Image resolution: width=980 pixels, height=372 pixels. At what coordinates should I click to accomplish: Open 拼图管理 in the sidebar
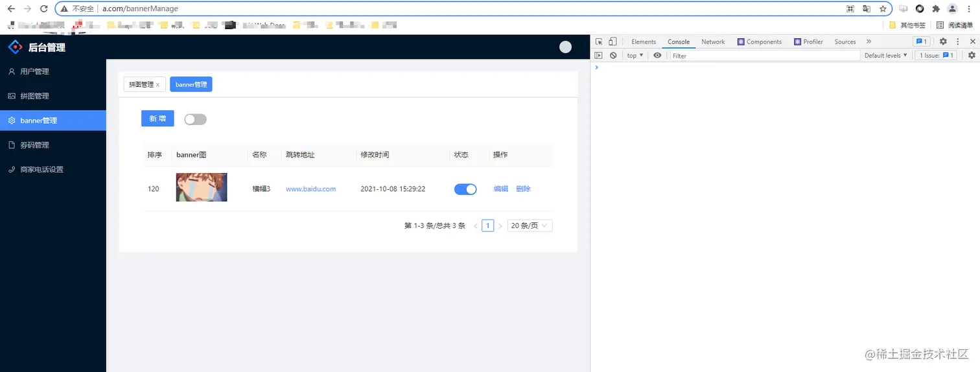(x=53, y=96)
